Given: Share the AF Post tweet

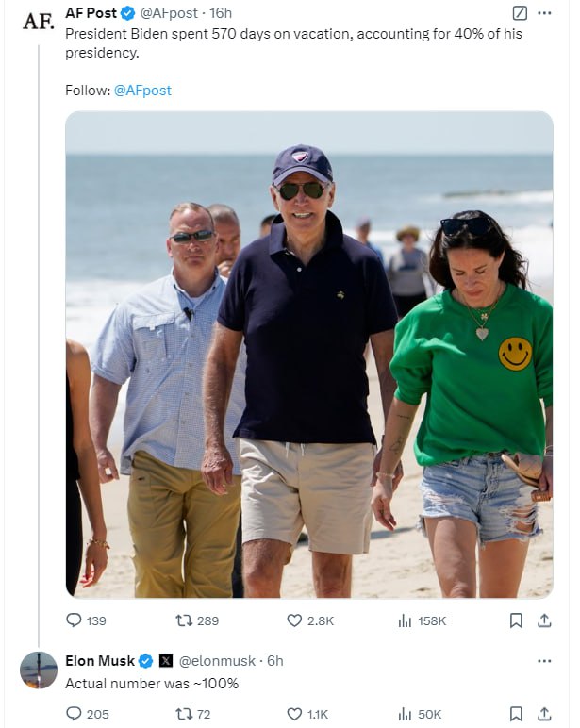Looking at the screenshot, I should 544,620.
